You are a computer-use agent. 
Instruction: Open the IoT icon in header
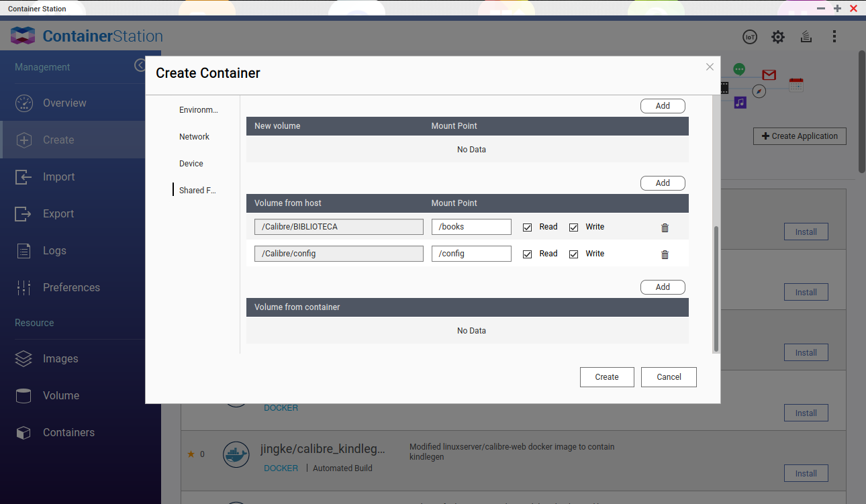750,37
